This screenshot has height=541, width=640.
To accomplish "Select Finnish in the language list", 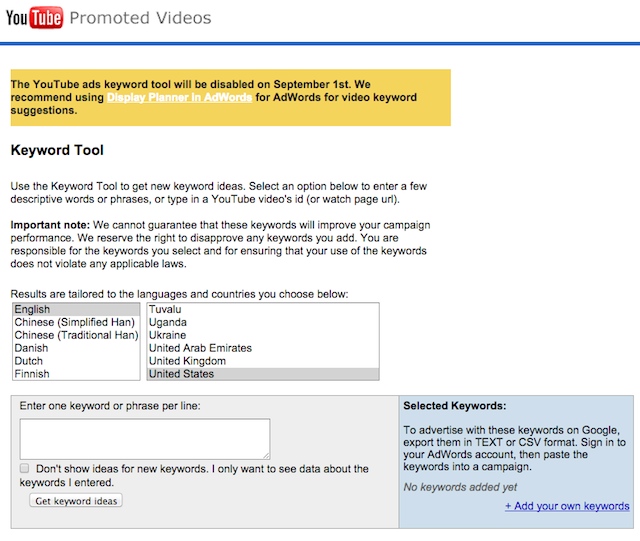I will [76, 374].
